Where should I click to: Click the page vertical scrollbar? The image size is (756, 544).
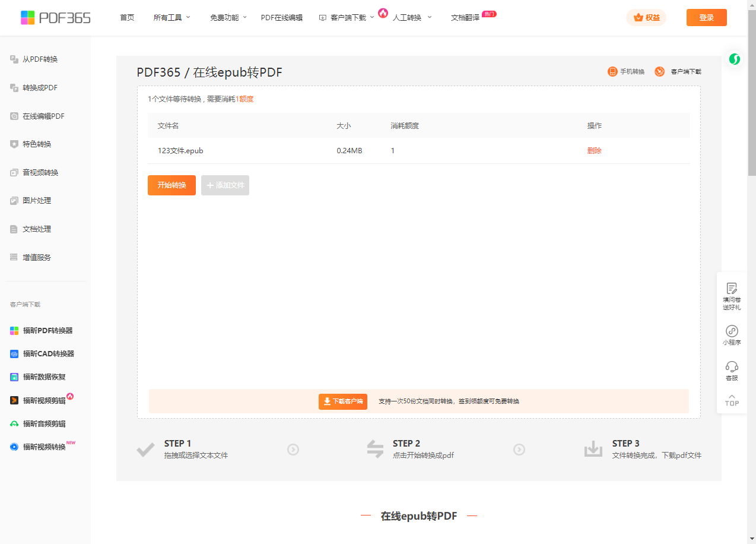pyautogui.click(x=751, y=93)
